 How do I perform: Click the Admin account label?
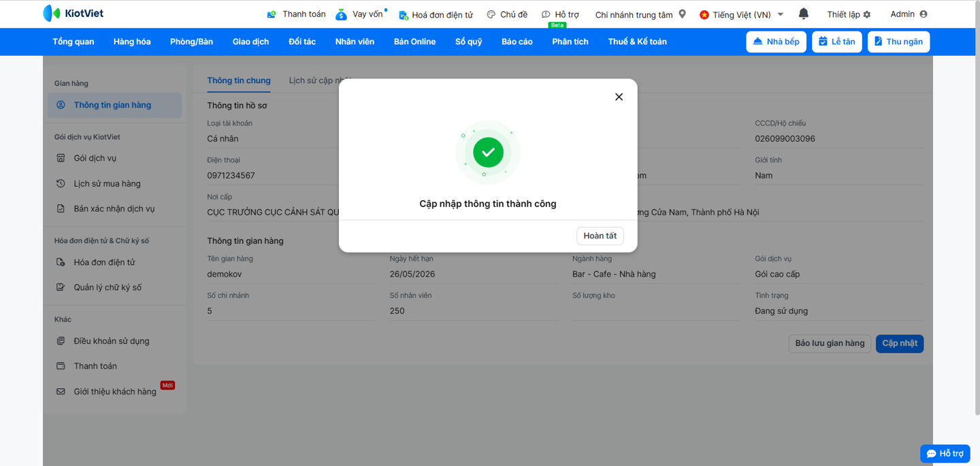(902, 14)
